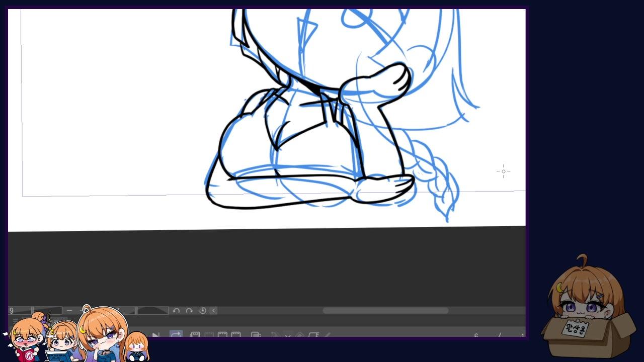Rotate the canvas view clockwise
The height and width of the screenshot is (362, 644).
point(189,311)
